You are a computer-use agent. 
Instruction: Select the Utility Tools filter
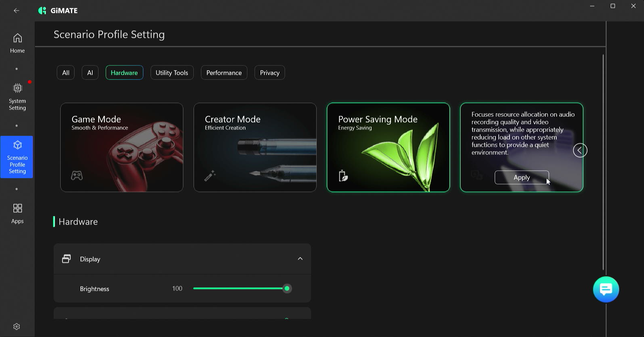[172, 73]
